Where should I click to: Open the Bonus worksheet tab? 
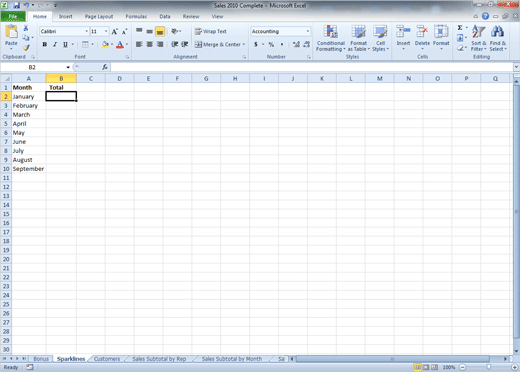(41, 359)
